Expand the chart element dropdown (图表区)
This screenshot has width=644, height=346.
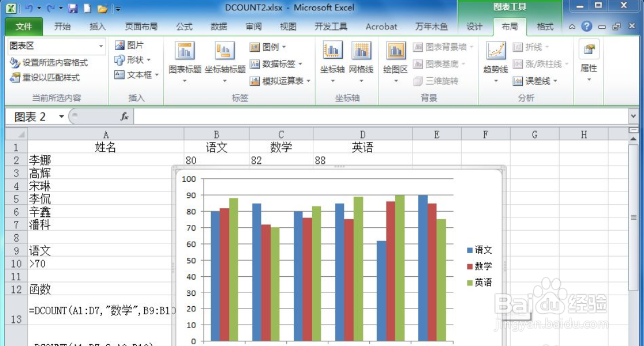point(100,46)
